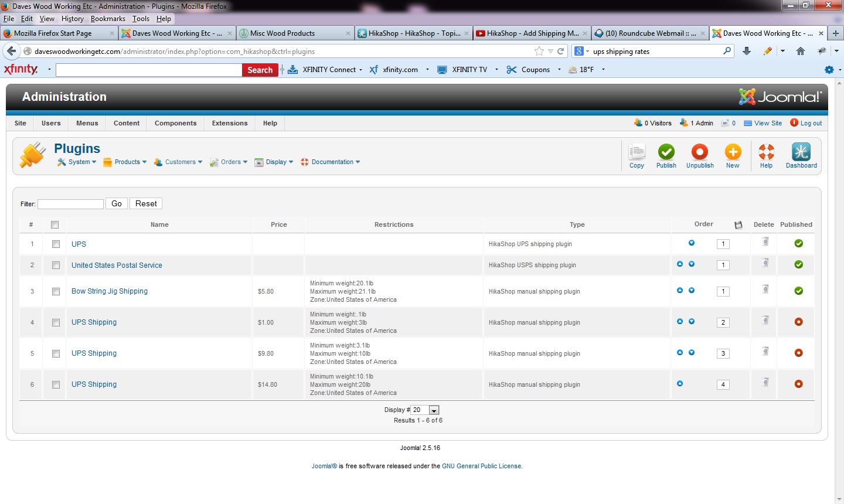Unpublish the UPS plugin via its green status
Image resolution: width=844 pixels, height=504 pixels.
pyautogui.click(x=798, y=243)
